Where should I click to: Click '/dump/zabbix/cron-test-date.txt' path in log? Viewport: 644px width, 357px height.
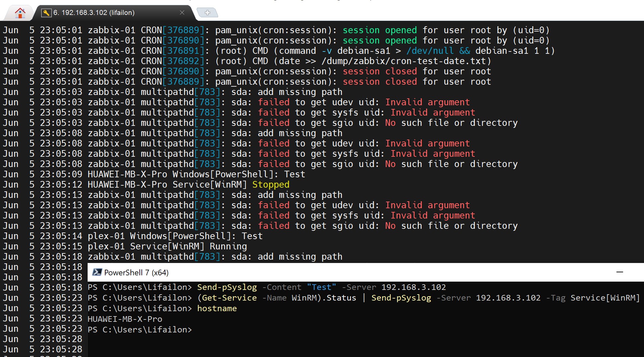tap(404, 61)
